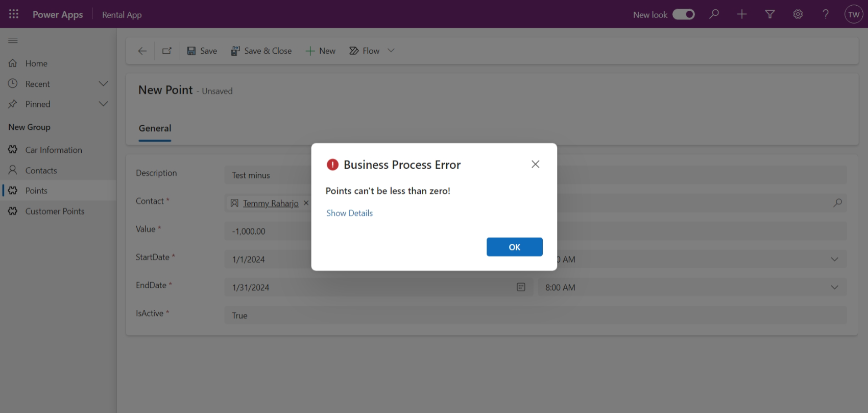Image resolution: width=868 pixels, height=413 pixels.
Task: Click the New plus icon in toolbar
Action: pyautogui.click(x=310, y=51)
